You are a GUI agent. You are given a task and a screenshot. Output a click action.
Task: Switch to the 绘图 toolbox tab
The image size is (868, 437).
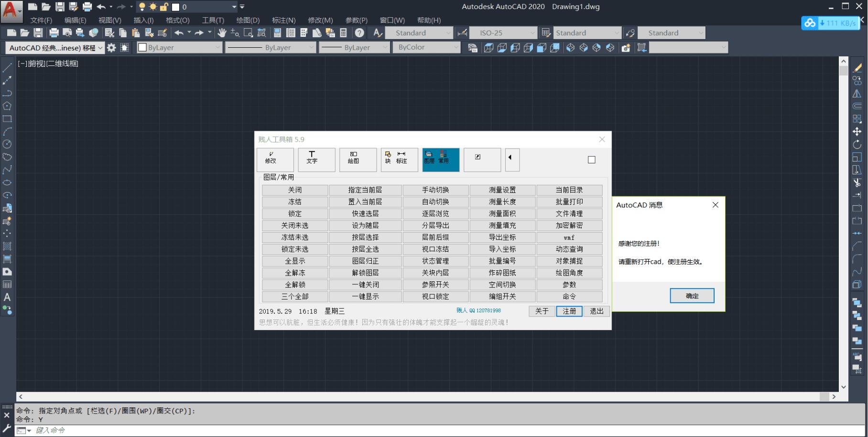click(x=358, y=160)
